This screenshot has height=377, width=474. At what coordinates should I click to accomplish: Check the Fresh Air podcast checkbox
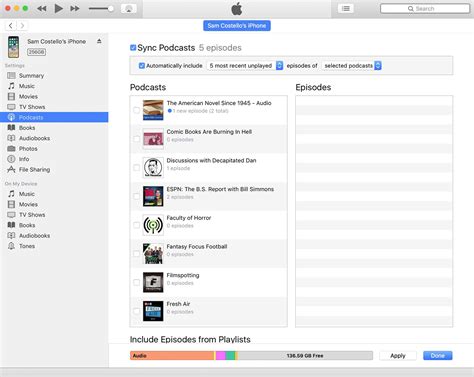click(x=136, y=311)
